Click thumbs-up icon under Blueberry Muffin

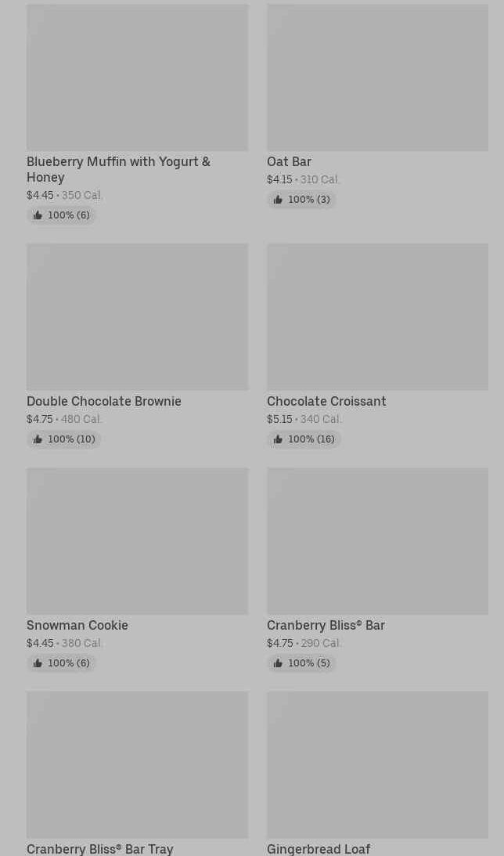[38, 215]
